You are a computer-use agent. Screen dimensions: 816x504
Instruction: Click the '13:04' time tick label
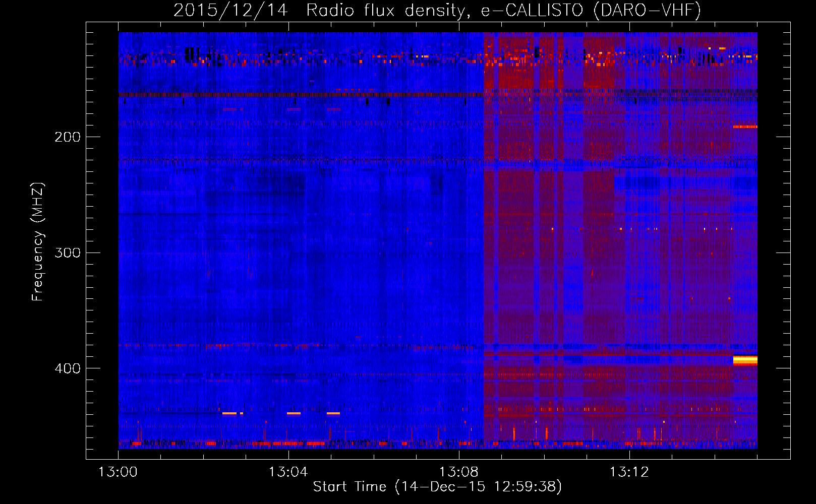[x=288, y=472]
